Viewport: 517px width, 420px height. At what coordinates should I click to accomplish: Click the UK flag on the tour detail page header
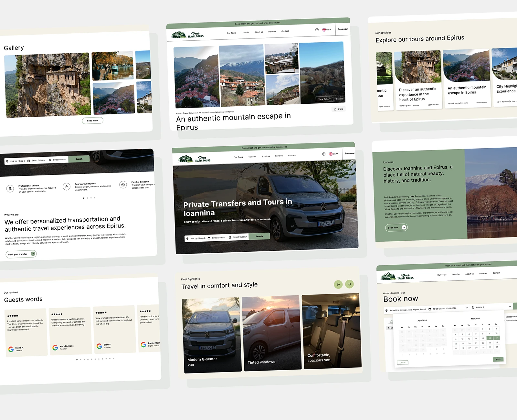(324, 30)
